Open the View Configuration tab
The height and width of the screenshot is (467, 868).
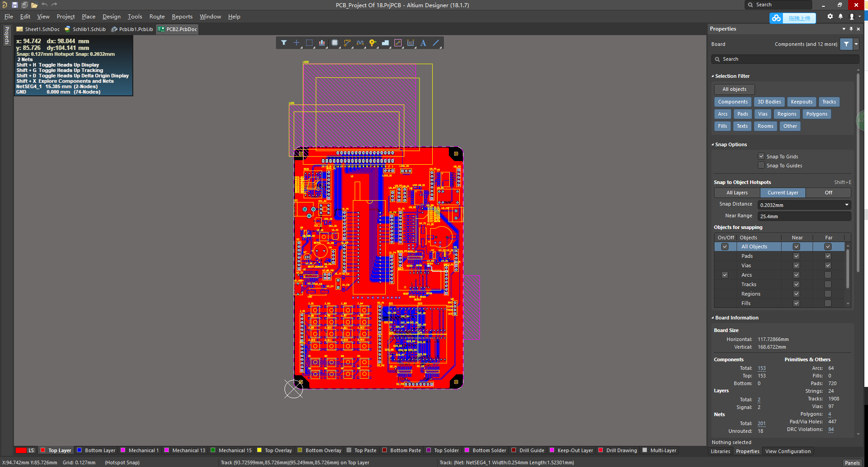[788, 451]
